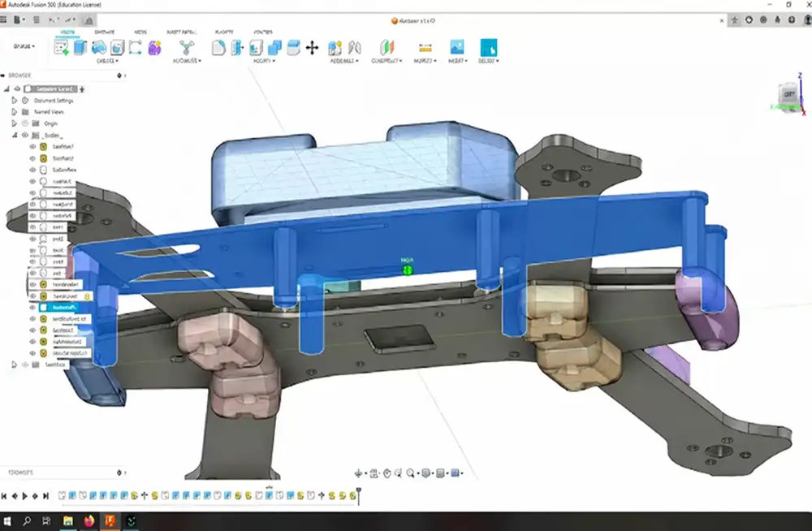Click the Insert image icon

tap(456, 47)
